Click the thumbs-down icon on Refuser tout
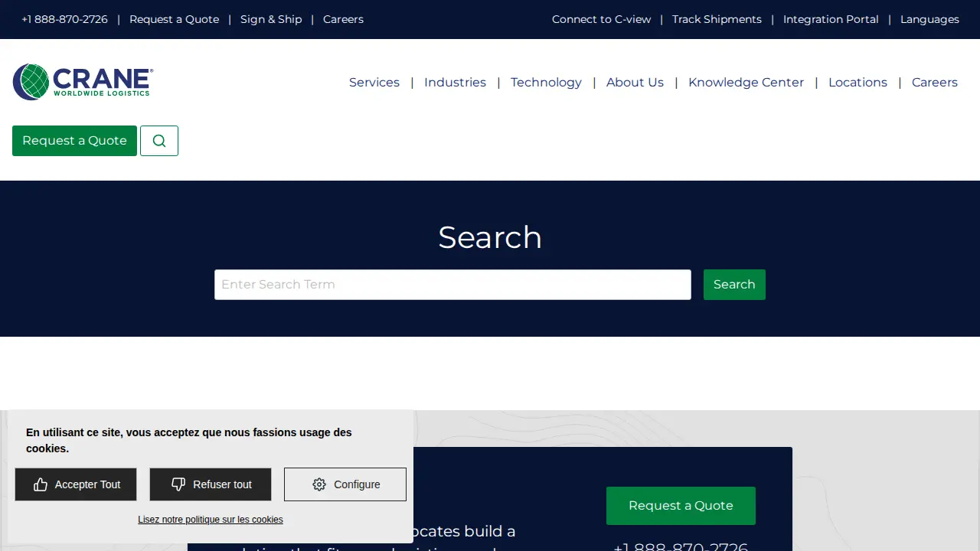 [178, 484]
